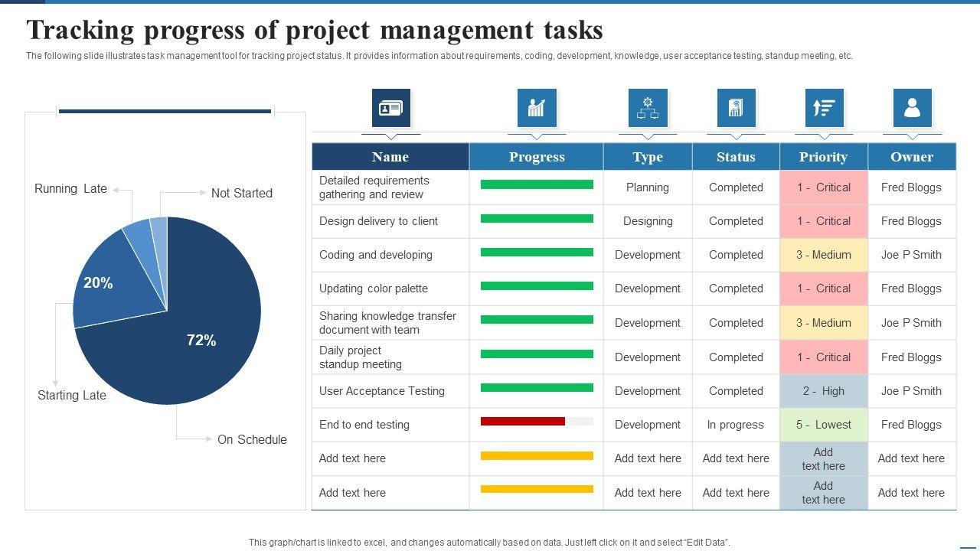Click the Coding and developing task name
The width and height of the screenshot is (980, 551).
tap(376, 255)
